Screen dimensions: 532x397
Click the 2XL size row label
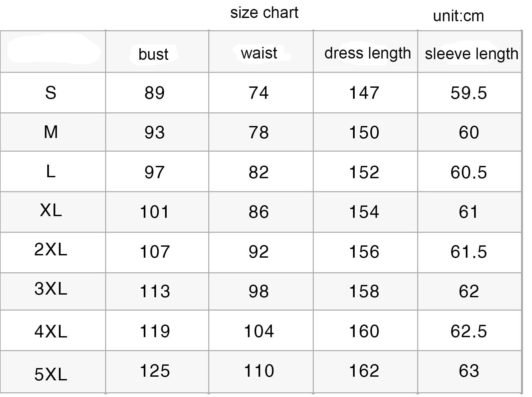click(x=51, y=249)
